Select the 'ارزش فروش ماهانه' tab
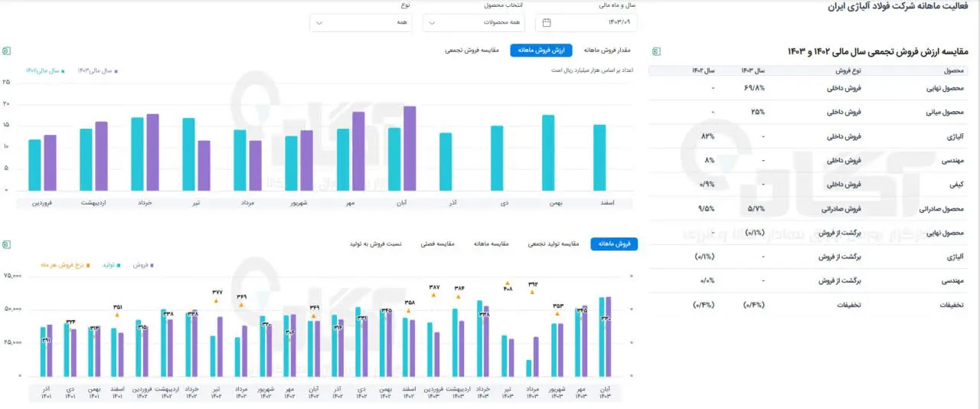 (x=541, y=51)
